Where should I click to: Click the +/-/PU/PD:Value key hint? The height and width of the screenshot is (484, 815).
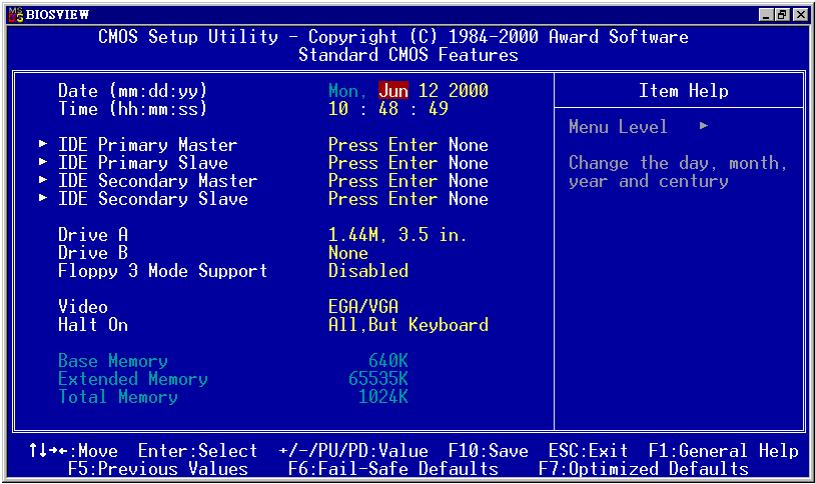click(x=353, y=451)
